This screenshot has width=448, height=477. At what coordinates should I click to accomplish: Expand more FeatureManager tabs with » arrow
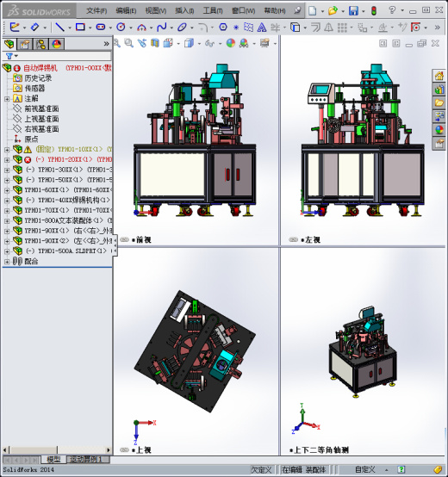[106, 44]
